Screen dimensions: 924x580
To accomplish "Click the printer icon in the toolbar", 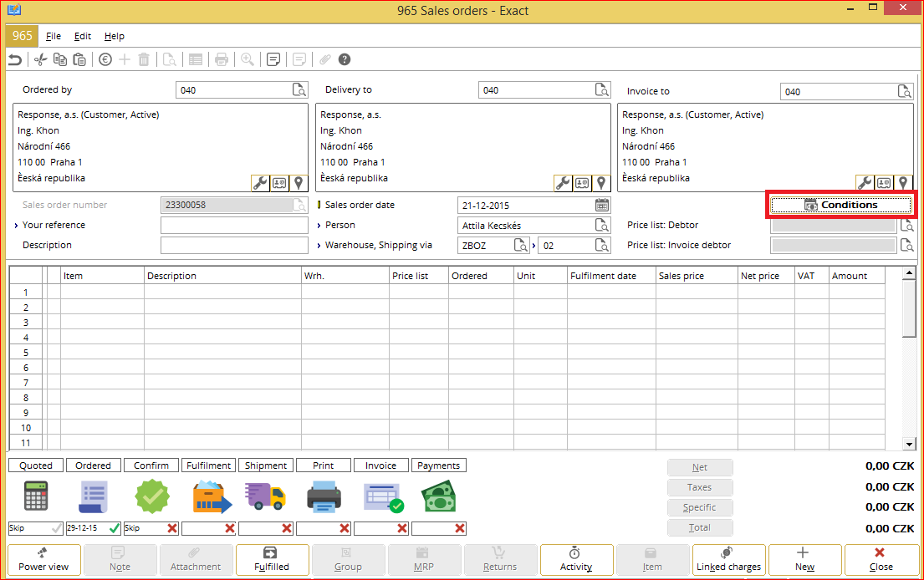I will (222, 59).
